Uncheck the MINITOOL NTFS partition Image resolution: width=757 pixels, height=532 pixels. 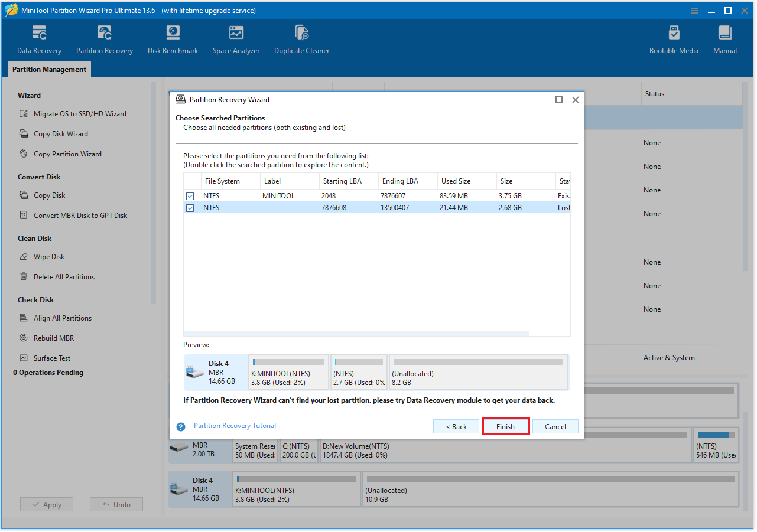[190, 195]
